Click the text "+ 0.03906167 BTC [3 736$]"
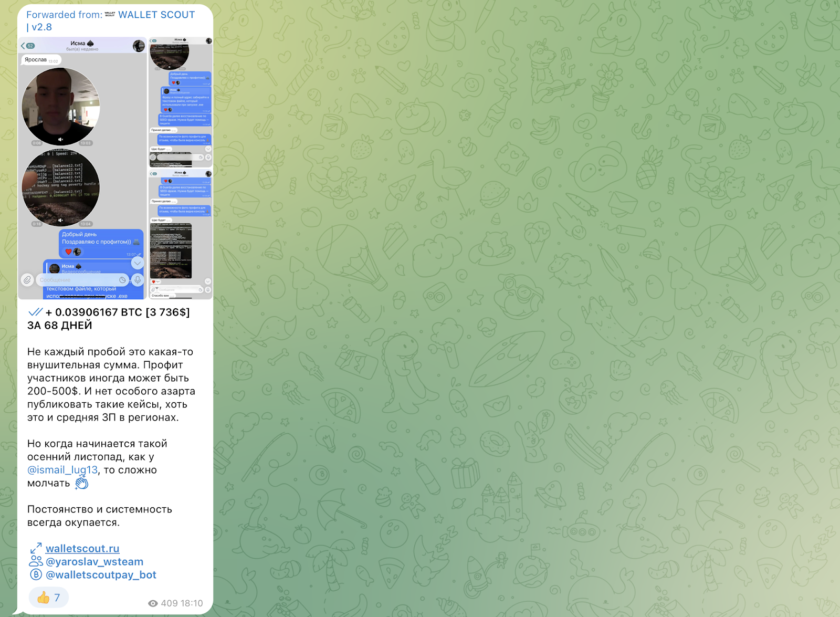Image resolution: width=840 pixels, height=617 pixels. click(118, 312)
